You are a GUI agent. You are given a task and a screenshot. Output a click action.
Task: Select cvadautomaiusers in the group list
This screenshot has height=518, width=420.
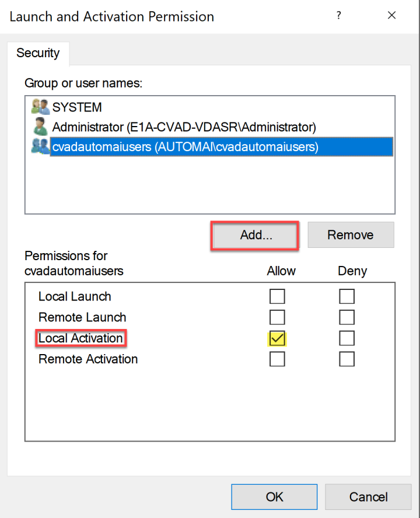(185, 147)
